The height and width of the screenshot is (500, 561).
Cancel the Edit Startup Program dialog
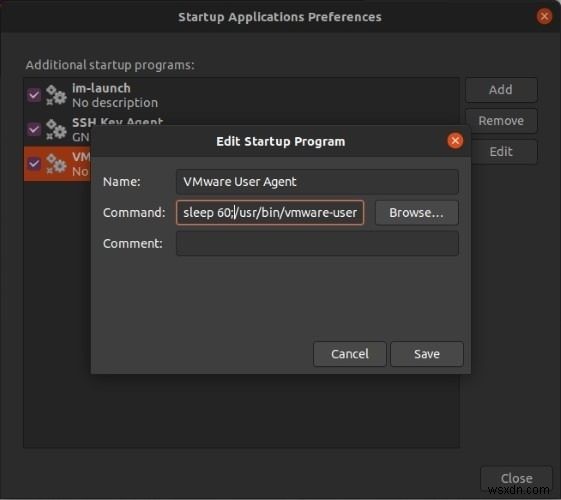(350, 354)
